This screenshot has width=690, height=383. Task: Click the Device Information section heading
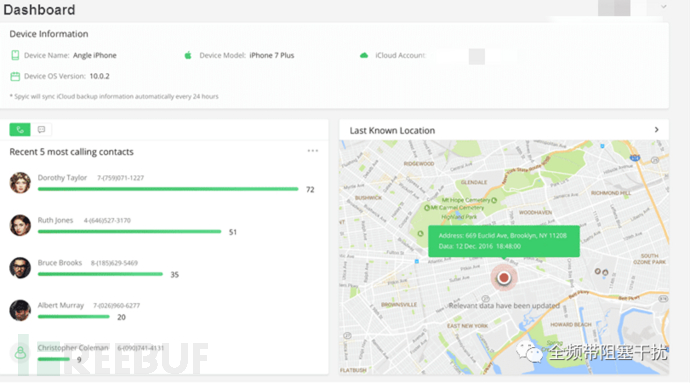coord(49,34)
